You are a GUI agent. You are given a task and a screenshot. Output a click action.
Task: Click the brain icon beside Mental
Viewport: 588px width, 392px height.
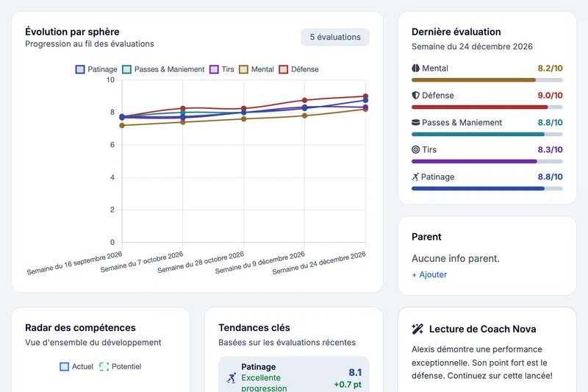click(x=415, y=68)
